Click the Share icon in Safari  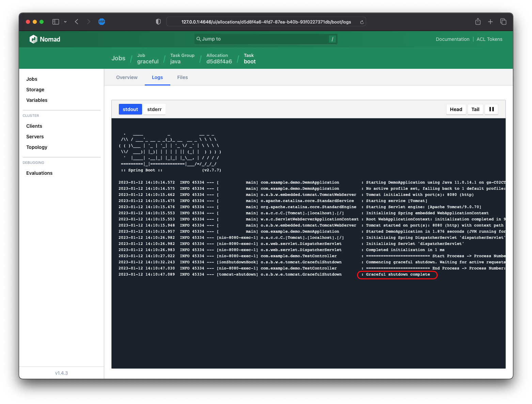tap(478, 22)
